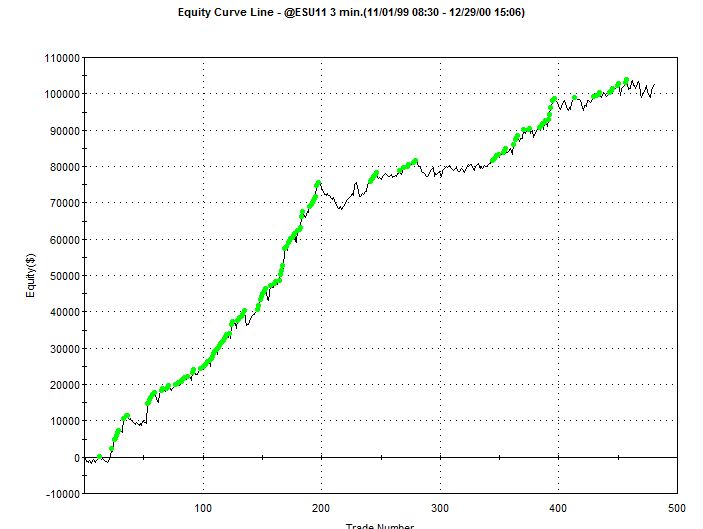Click the green peak marker near trade 200
Viewport: 703px width, 529px height.
click(x=318, y=183)
